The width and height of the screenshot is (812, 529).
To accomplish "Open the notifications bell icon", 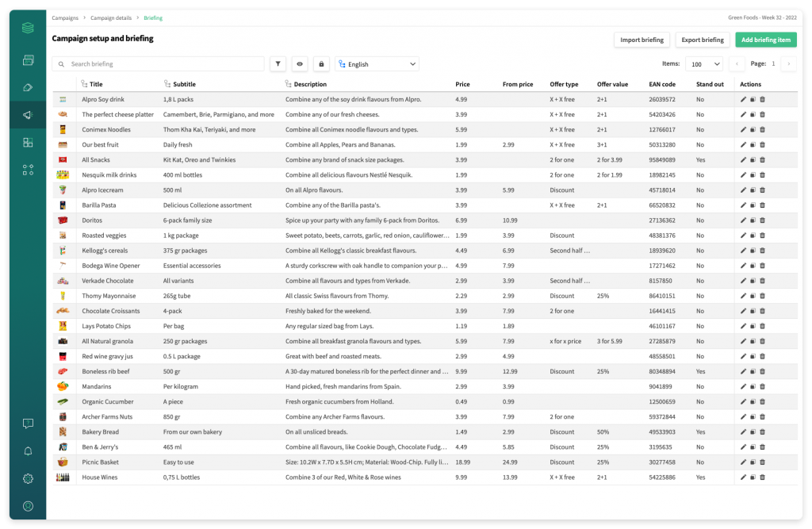I will (28, 451).
